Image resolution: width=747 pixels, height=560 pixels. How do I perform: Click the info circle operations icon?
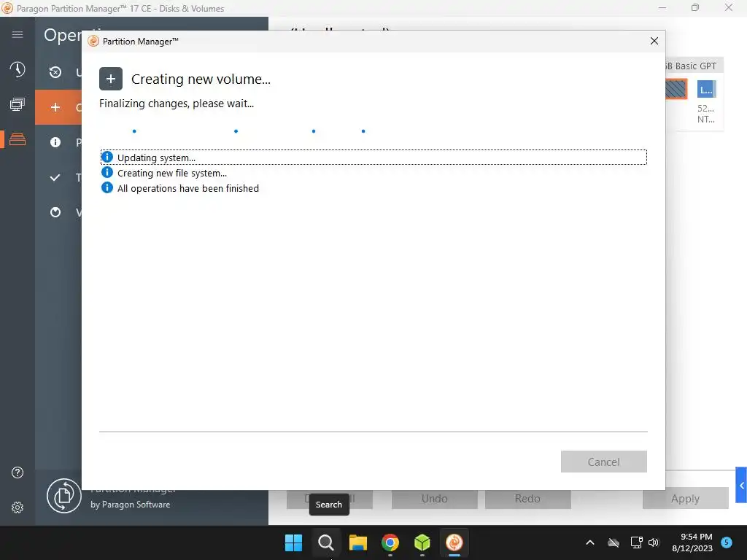pyautogui.click(x=55, y=142)
